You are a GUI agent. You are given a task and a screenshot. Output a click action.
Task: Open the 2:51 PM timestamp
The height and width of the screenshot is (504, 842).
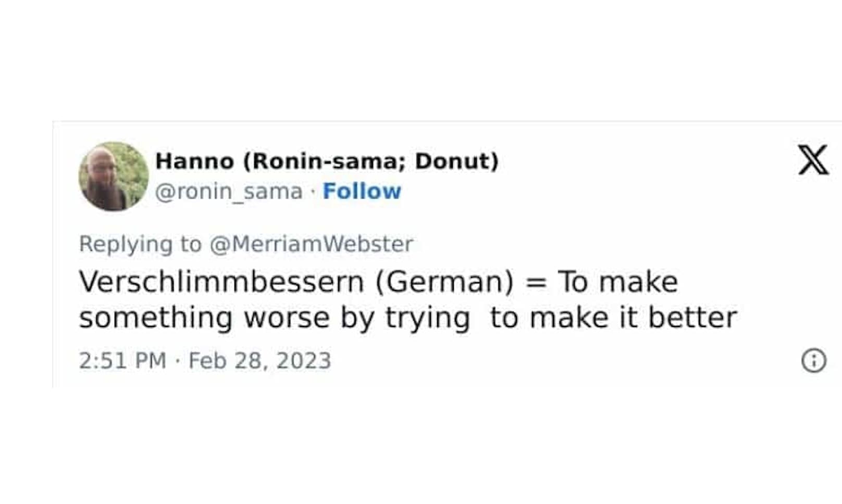[122, 360]
